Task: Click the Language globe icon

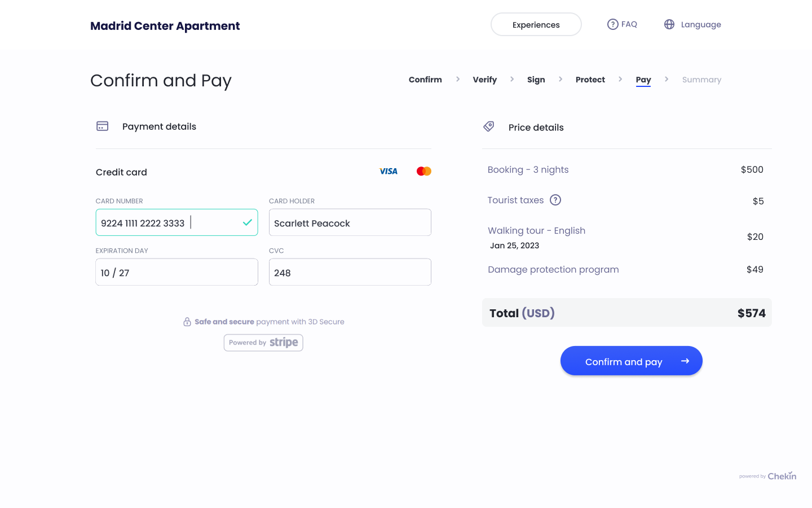Action: pos(669,24)
